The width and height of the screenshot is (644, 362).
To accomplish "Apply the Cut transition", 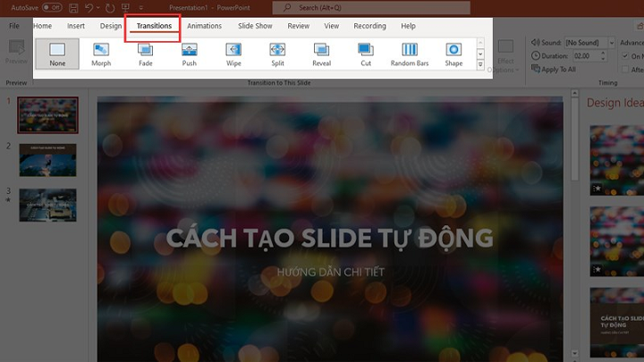I will [366, 54].
